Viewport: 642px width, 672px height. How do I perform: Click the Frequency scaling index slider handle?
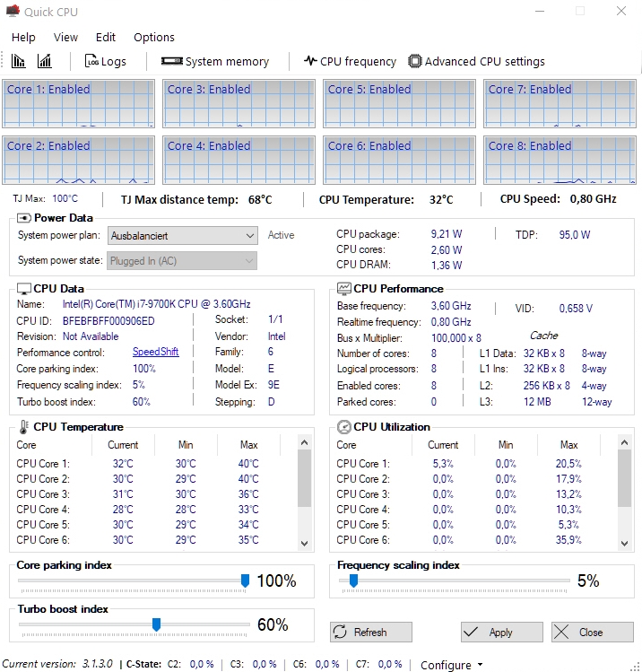click(353, 580)
